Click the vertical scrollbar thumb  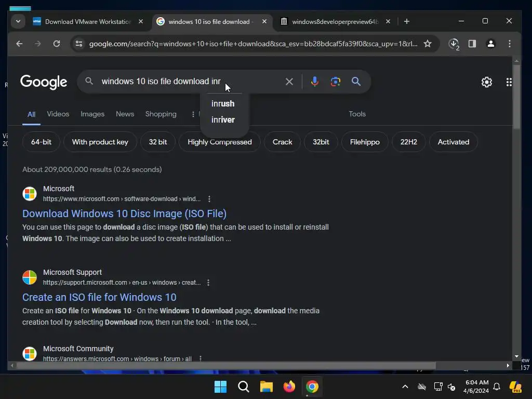click(x=516, y=97)
